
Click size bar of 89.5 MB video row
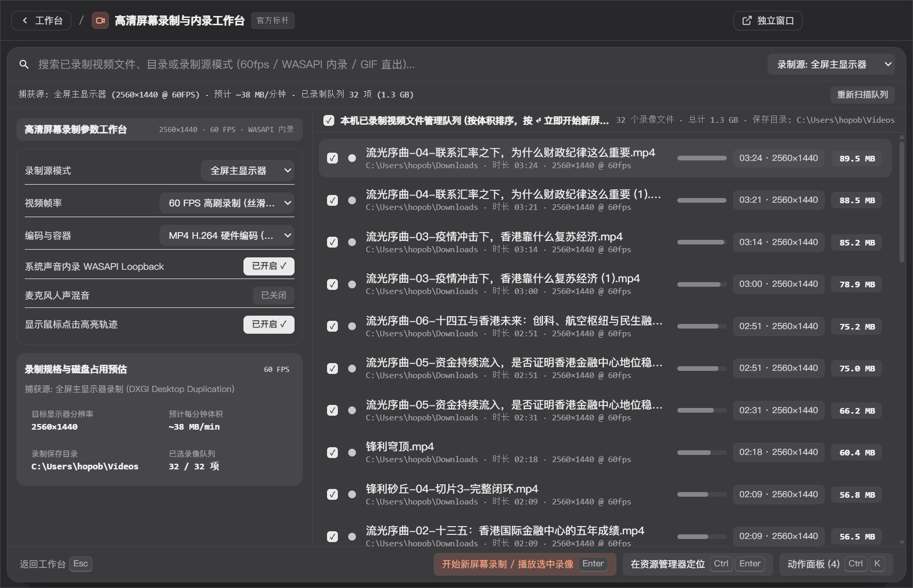[x=702, y=158]
